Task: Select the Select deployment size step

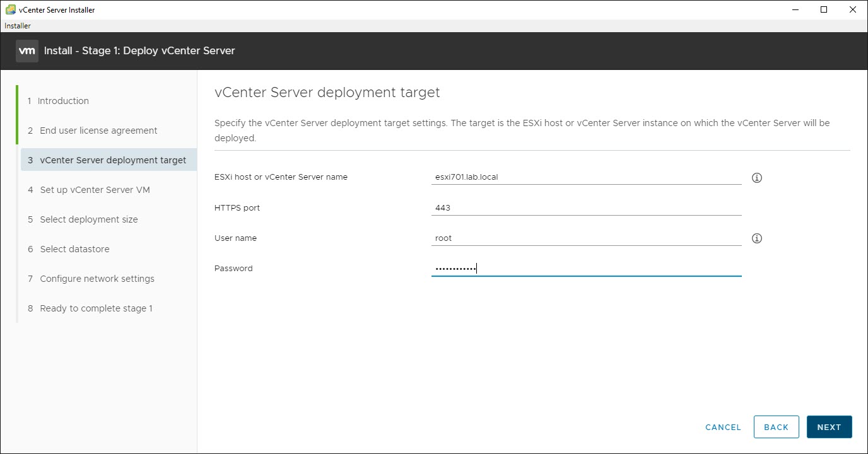Action: tap(88, 219)
